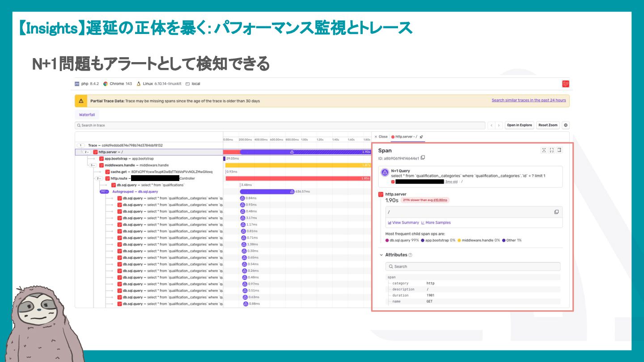644x362 pixels.
Task: Click the dashed-frame icon in the Span header
Action: (x=551, y=150)
